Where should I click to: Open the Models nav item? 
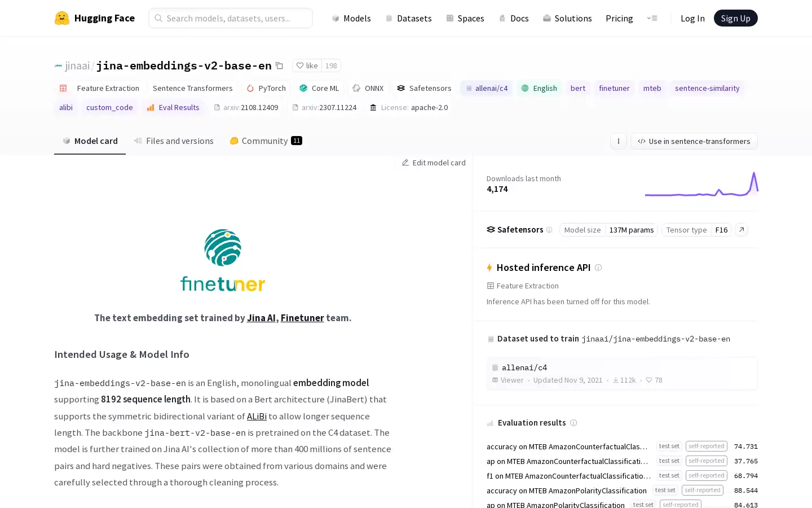point(351,18)
